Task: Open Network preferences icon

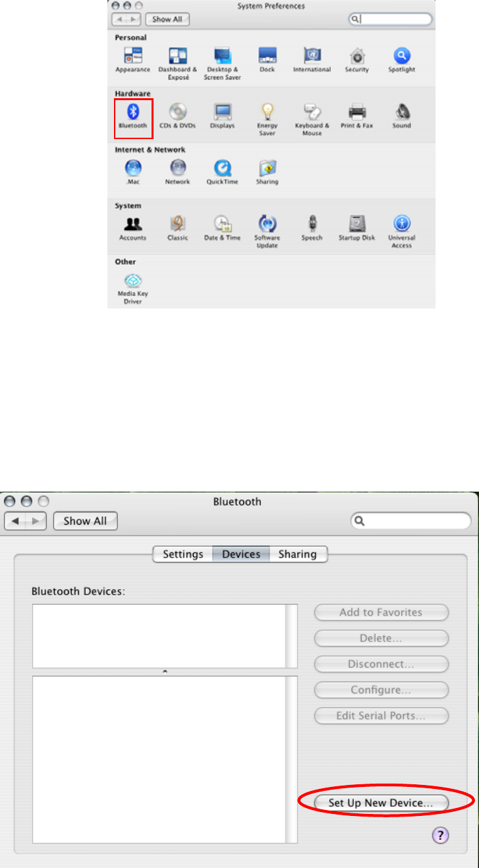Action: 177,171
